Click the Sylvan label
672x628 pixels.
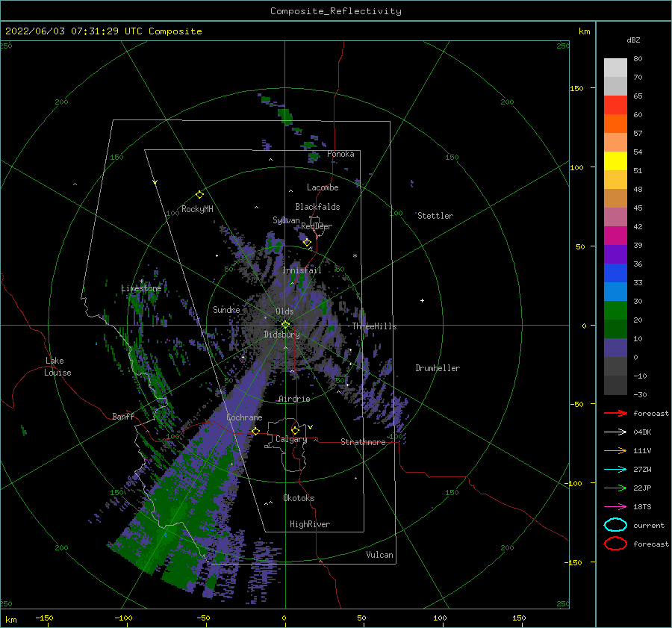coord(286,220)
